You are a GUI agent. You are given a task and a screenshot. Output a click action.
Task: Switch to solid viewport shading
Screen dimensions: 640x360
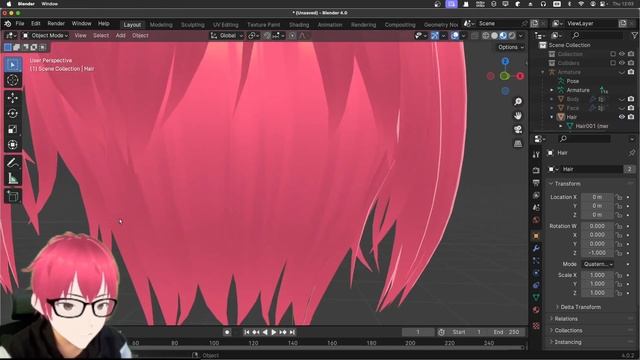494,36
